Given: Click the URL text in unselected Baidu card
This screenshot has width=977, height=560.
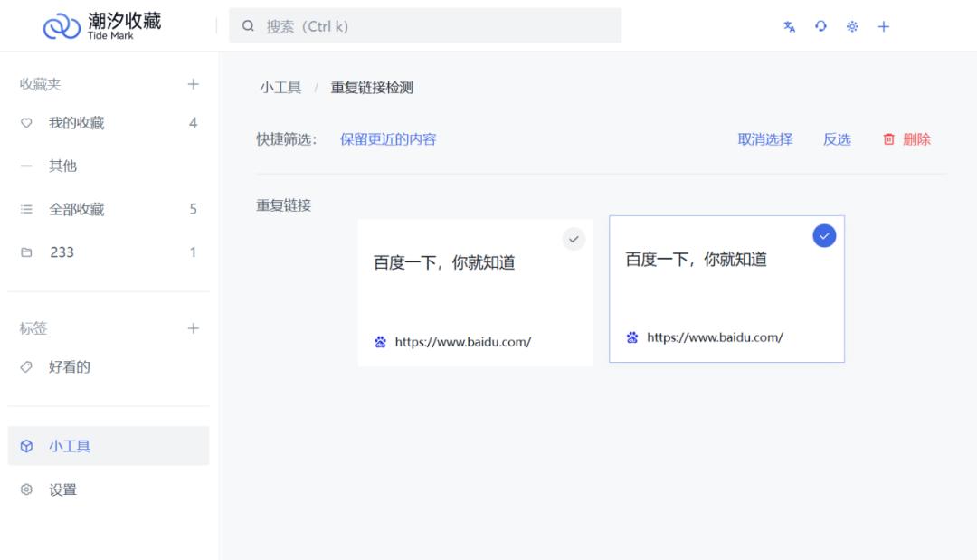Looking at the screenshot, I should (x=463, y=342).
